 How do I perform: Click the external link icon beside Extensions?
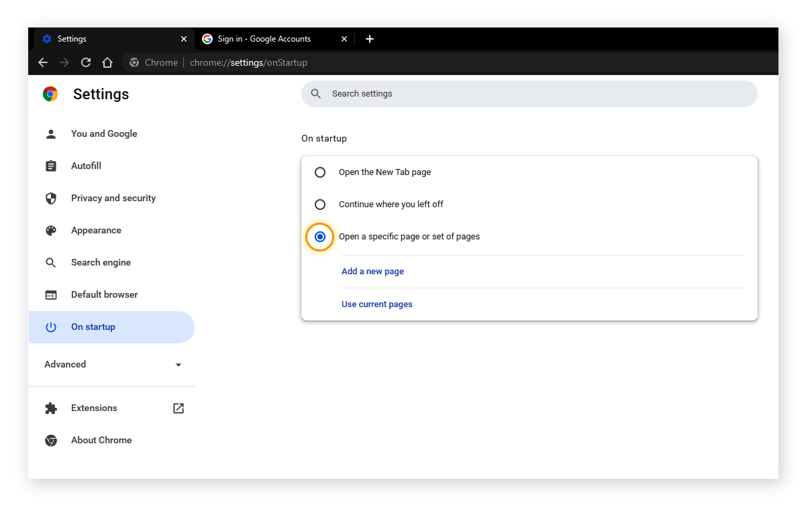pyautogui.click(x=179, y=408)
